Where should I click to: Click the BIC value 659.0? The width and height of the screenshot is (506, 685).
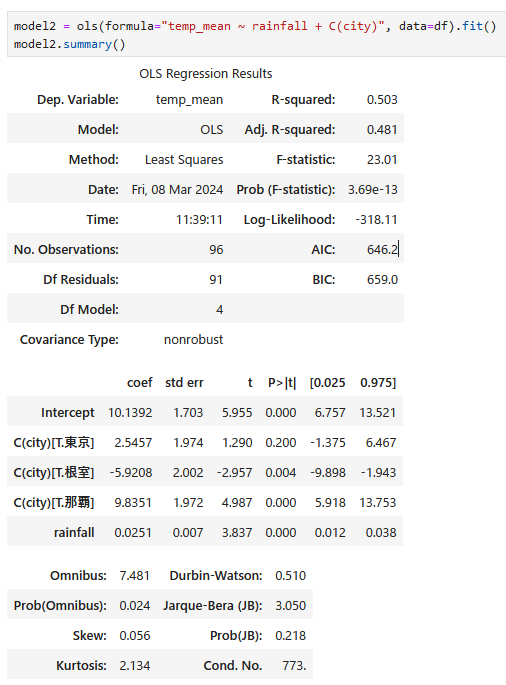point(382,280)
